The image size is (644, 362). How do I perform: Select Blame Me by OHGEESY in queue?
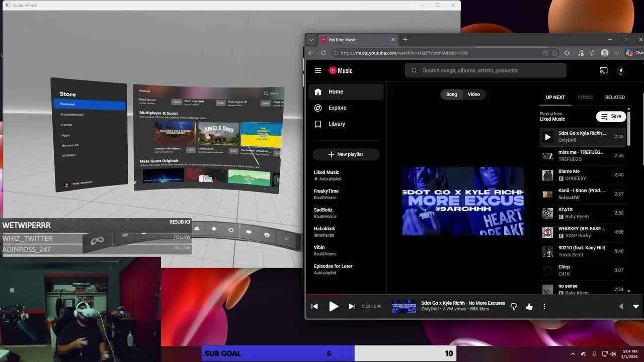pos(583,175)
